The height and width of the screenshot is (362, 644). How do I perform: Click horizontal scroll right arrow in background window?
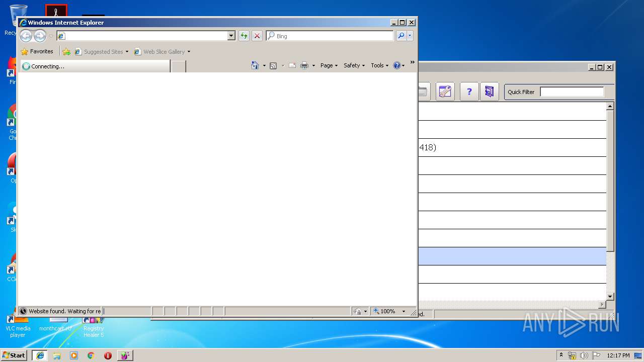[602, 304]
